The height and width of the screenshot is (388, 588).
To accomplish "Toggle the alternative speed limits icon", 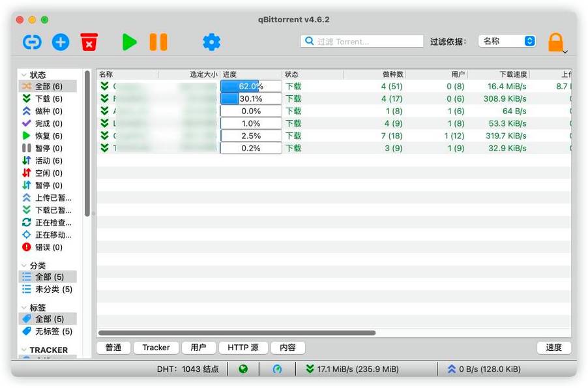I will point(277,369).
